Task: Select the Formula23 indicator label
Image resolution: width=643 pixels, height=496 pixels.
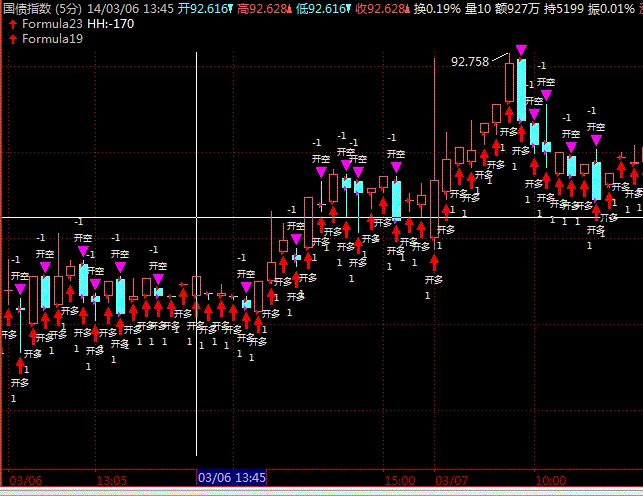Action: (x=52, y=24)
